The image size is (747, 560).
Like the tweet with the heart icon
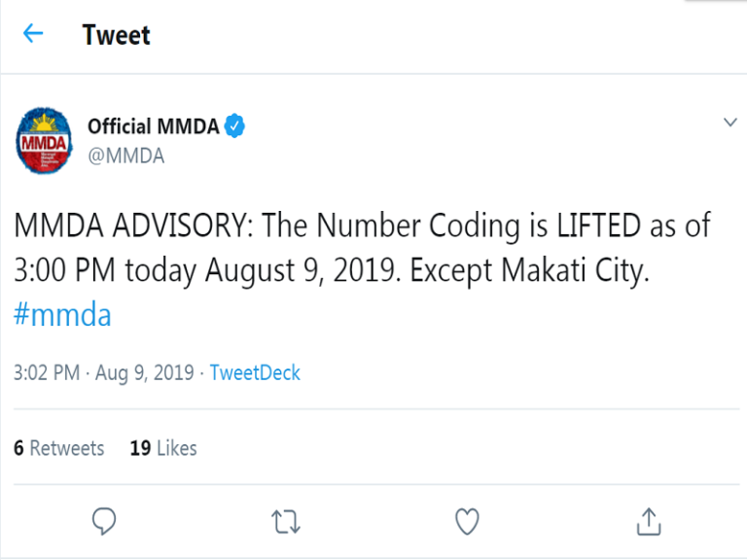pyautogui.click(x=467, y=521)
